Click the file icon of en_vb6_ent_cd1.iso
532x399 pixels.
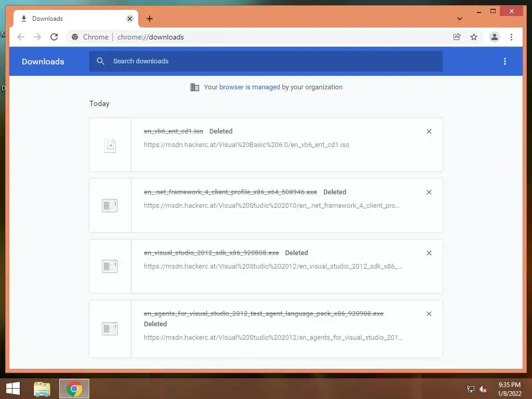(x=110, y=145)
